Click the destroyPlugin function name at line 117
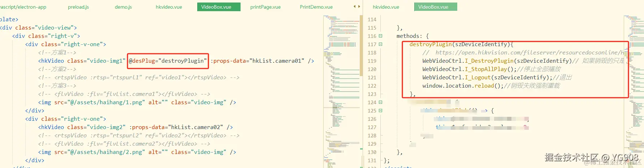Image resolution: width=644 pixels, height=168 pixels. [x=431, y=44]
